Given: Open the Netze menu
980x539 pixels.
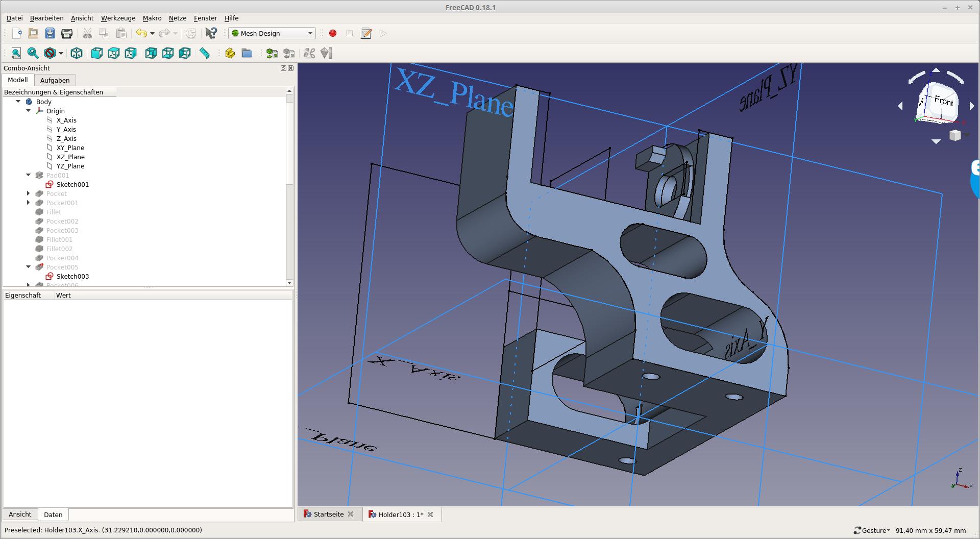Looking at the screenshot, I should (178, 18).
